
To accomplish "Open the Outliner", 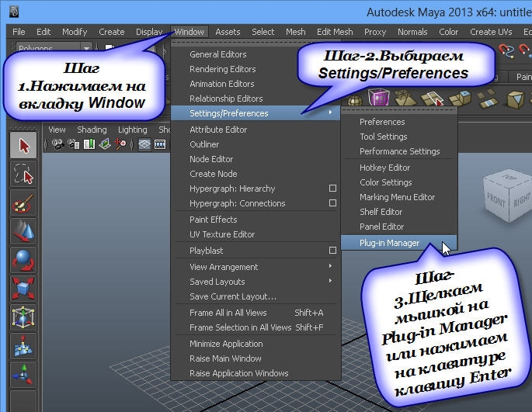I will coord(204,144).
